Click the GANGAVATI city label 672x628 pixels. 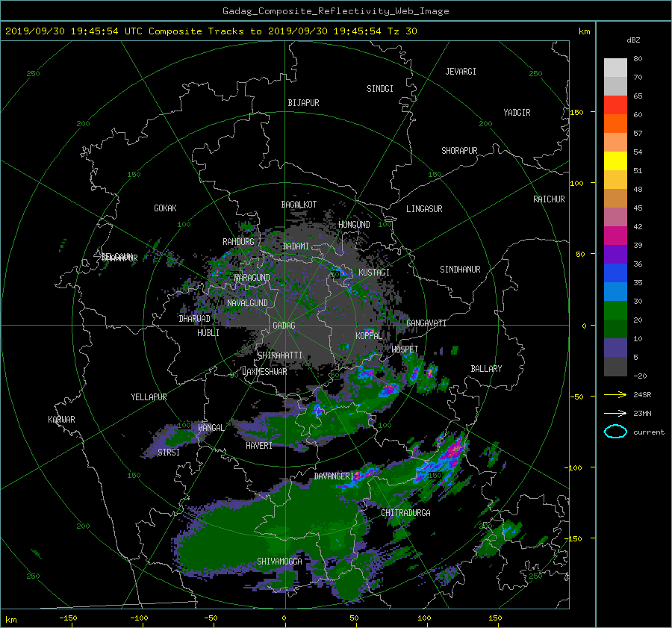(x=426, y=323)
